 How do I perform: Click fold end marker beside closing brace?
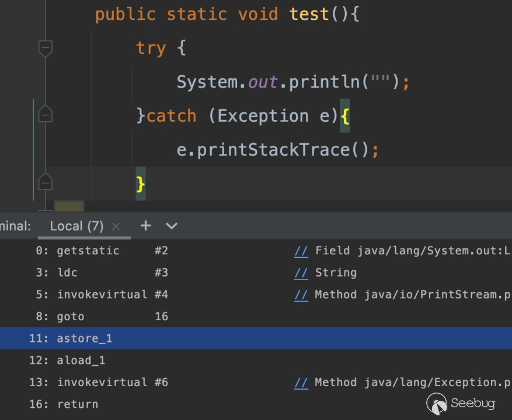45,183
